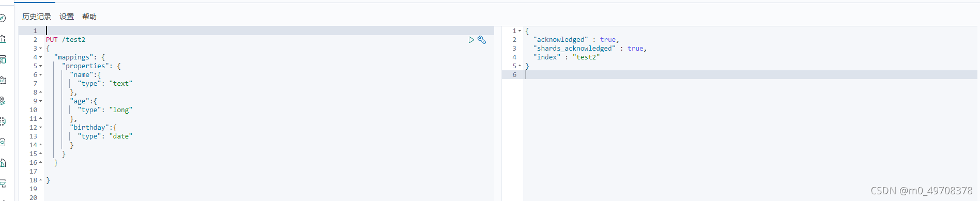The image size is (980, 201).
Task: Click the "shards_acknowledged" : true response line
Action: click(x=590, y=49)
